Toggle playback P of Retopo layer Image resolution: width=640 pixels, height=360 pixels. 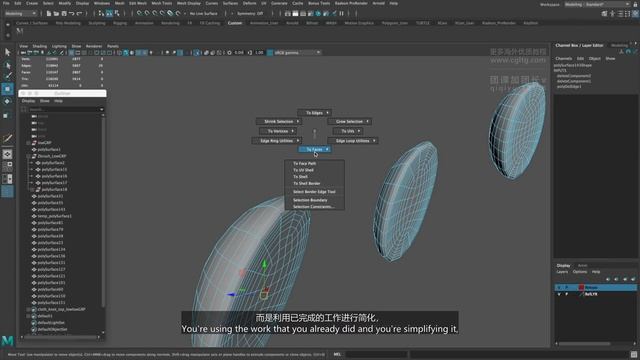tap(567, 288)
